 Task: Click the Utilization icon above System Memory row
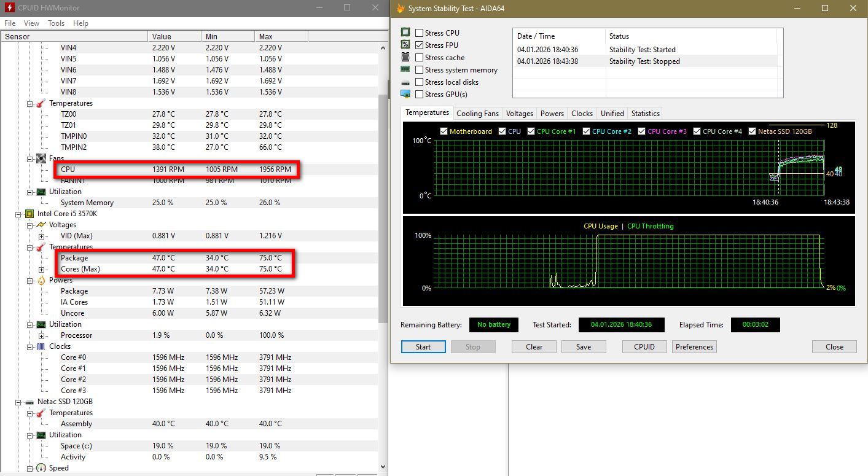point(41,192)
